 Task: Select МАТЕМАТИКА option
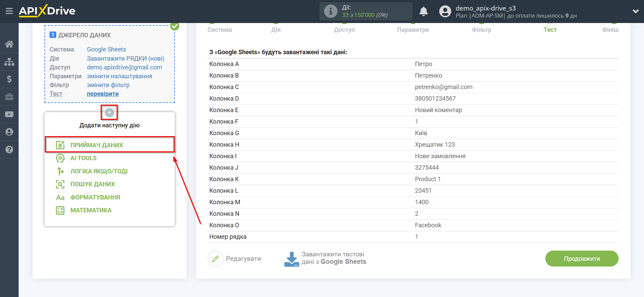(91, 210)
